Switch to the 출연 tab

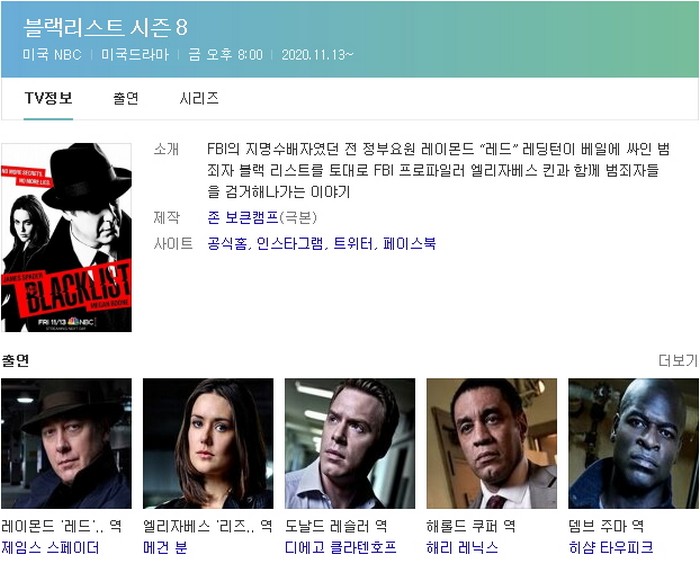pos(126,98)
